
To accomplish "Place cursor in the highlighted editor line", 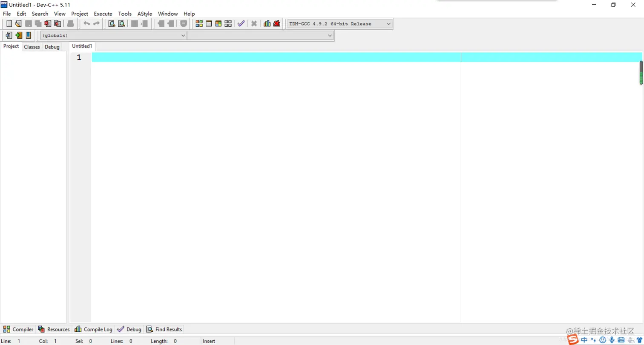I will tap(367, 57).
